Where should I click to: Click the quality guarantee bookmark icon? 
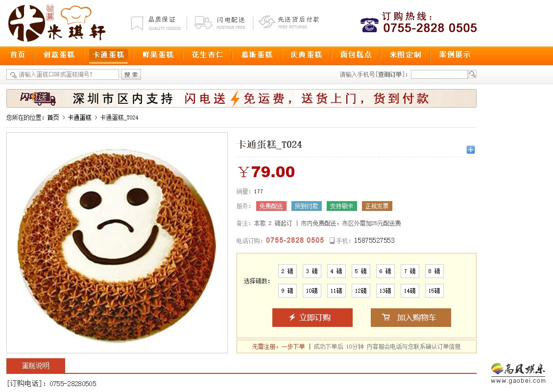pos(137,23)
